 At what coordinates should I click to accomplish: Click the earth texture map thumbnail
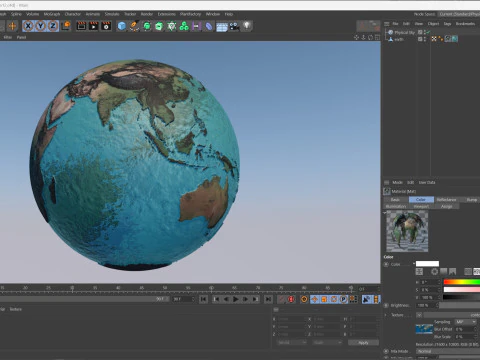coord(424,329)
